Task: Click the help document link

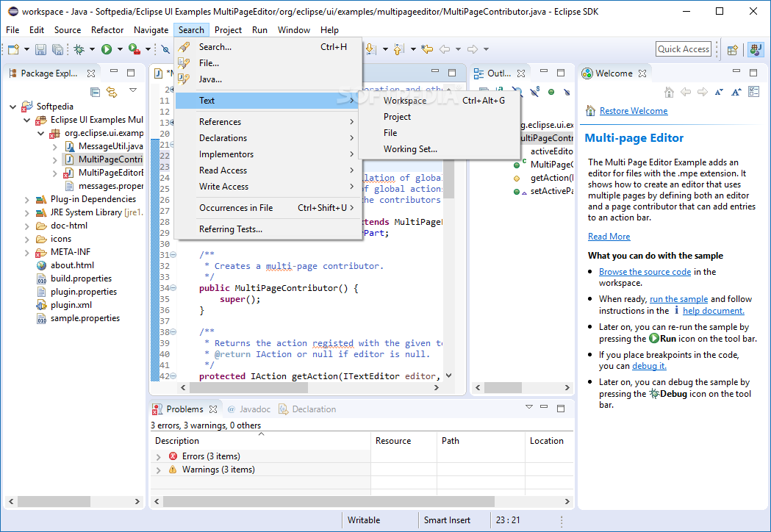Action: pos(713,311)
